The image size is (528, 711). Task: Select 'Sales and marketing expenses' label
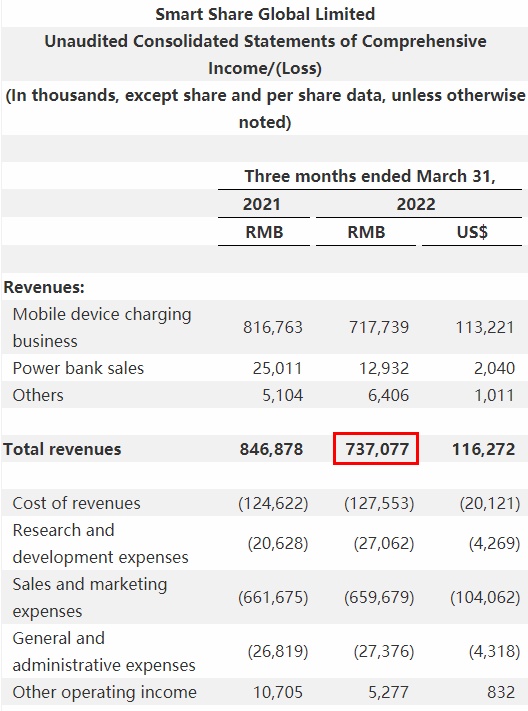click(x=90, y=598)
